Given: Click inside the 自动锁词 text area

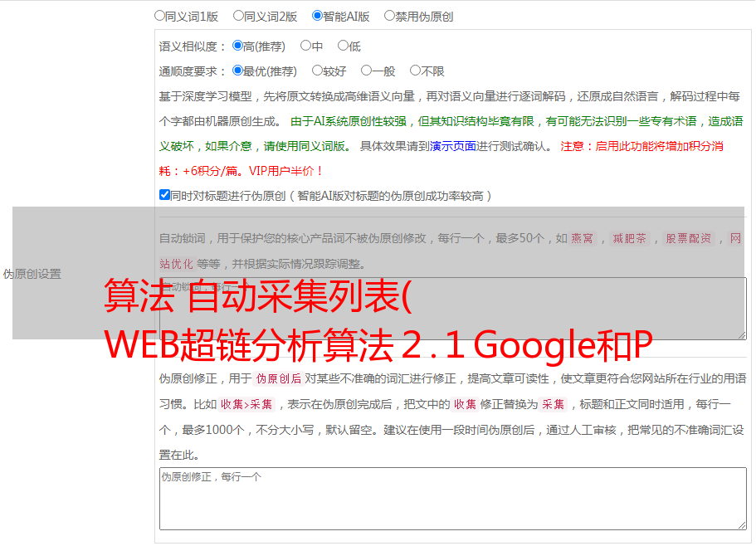Looking at the screenshot, I should click(x=453, y=309).
